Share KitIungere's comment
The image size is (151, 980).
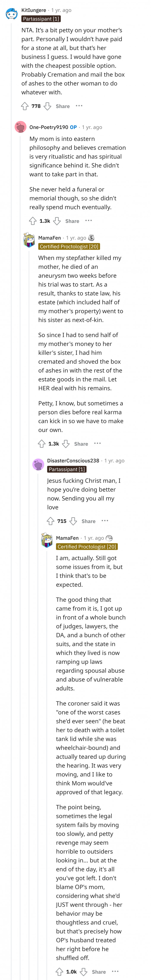(63, 106)
